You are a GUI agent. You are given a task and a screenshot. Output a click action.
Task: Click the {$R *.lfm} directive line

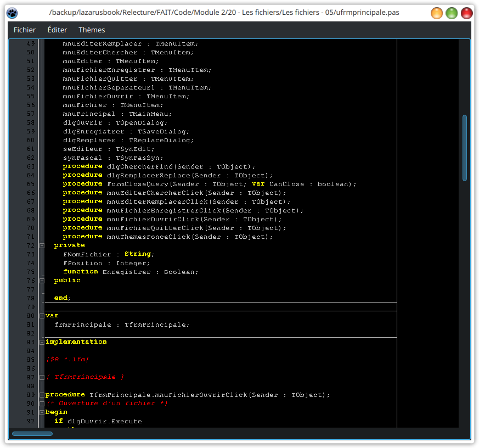pyautogui.click(x=67, y=360)
